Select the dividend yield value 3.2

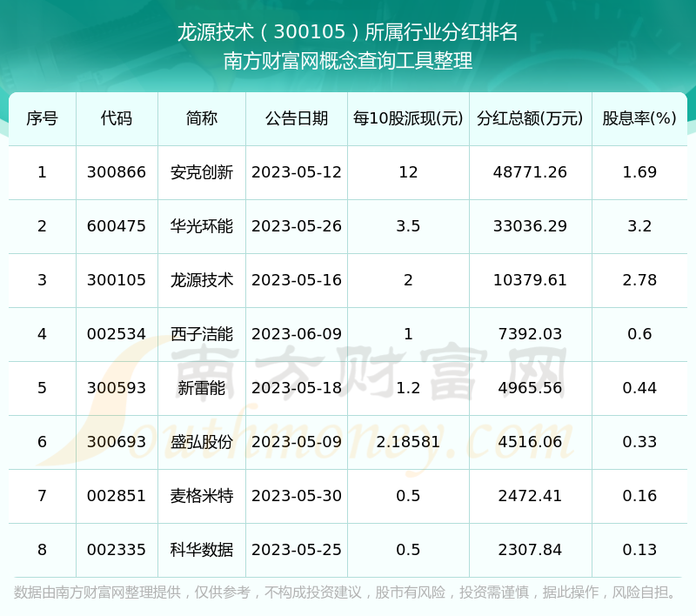(x=639, y=226)
